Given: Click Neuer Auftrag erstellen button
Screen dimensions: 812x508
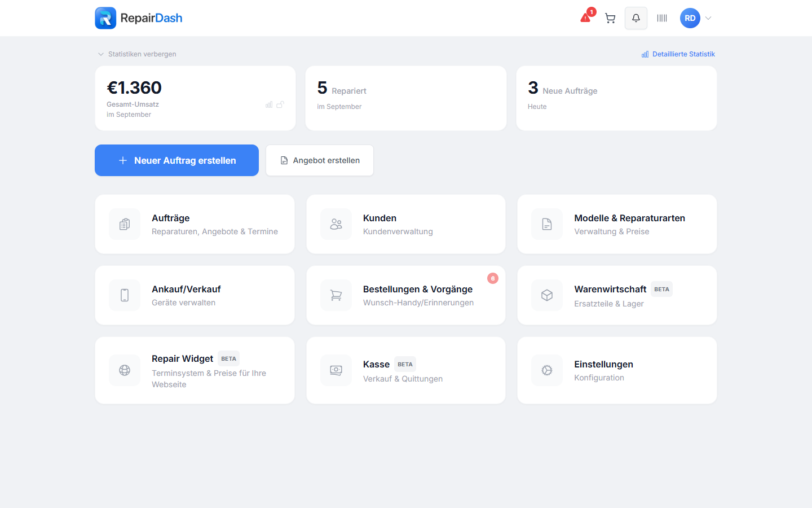Looking at the screenshot, I should (176, 160).
